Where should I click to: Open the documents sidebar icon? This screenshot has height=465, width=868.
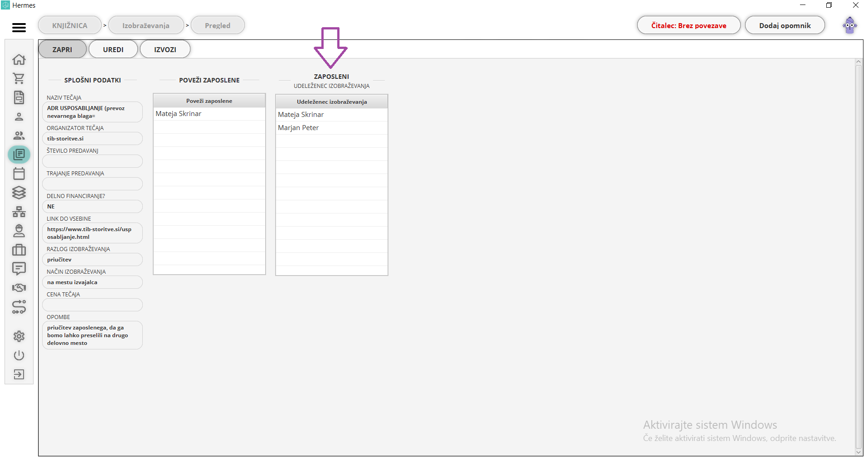(x=19, y=97)
